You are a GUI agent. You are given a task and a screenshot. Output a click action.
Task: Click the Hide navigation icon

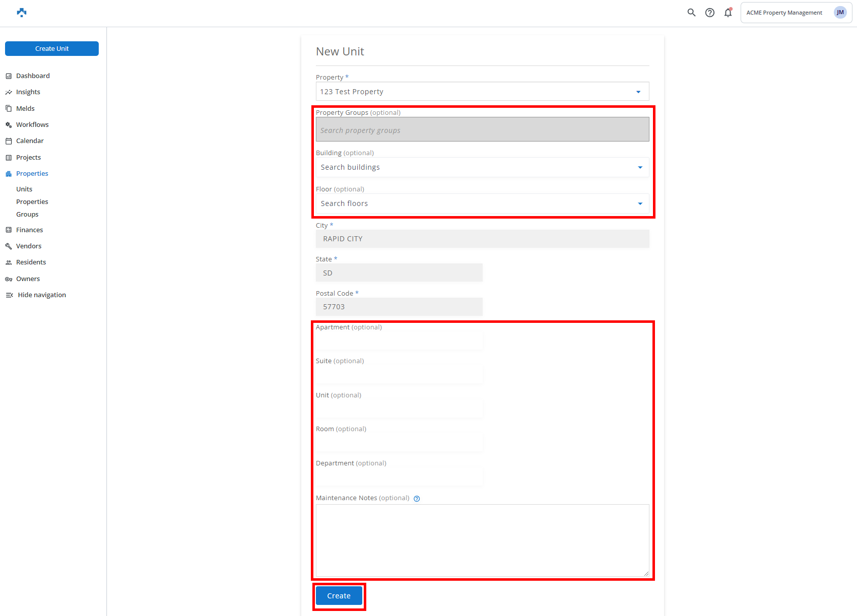9,295
